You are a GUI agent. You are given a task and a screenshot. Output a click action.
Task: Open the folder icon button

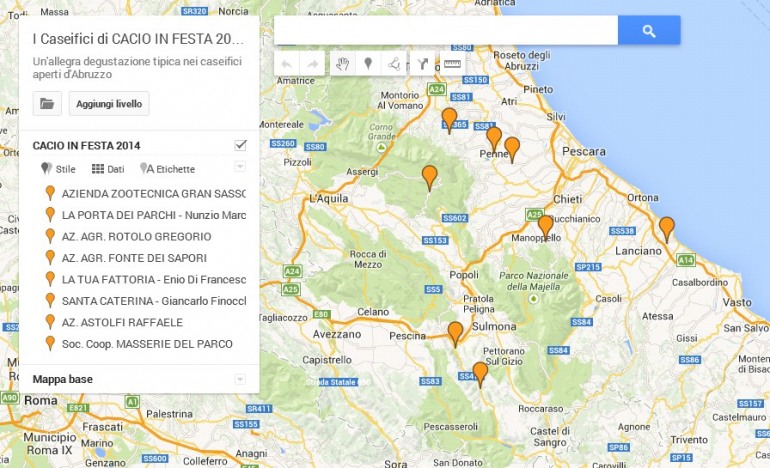point(47,104)
